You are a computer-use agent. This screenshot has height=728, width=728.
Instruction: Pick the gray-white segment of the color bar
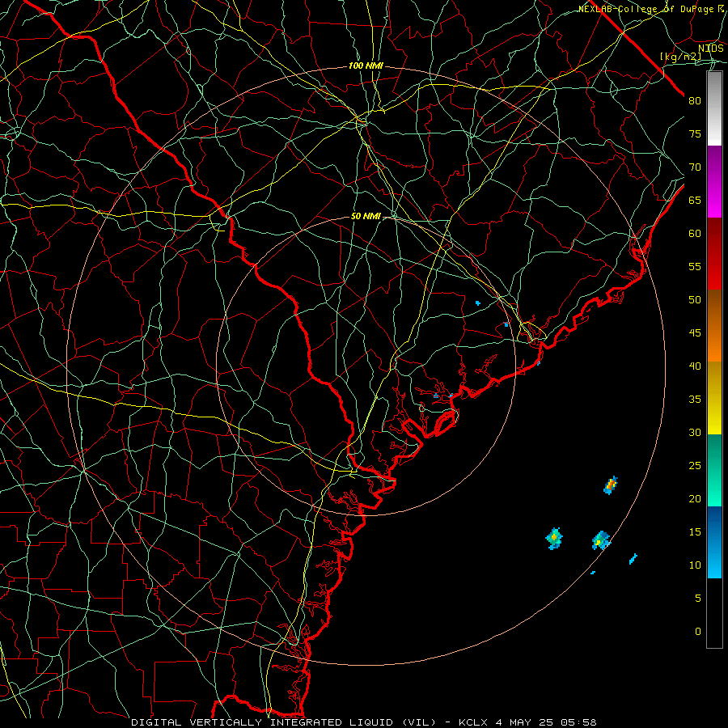point(714,109)
